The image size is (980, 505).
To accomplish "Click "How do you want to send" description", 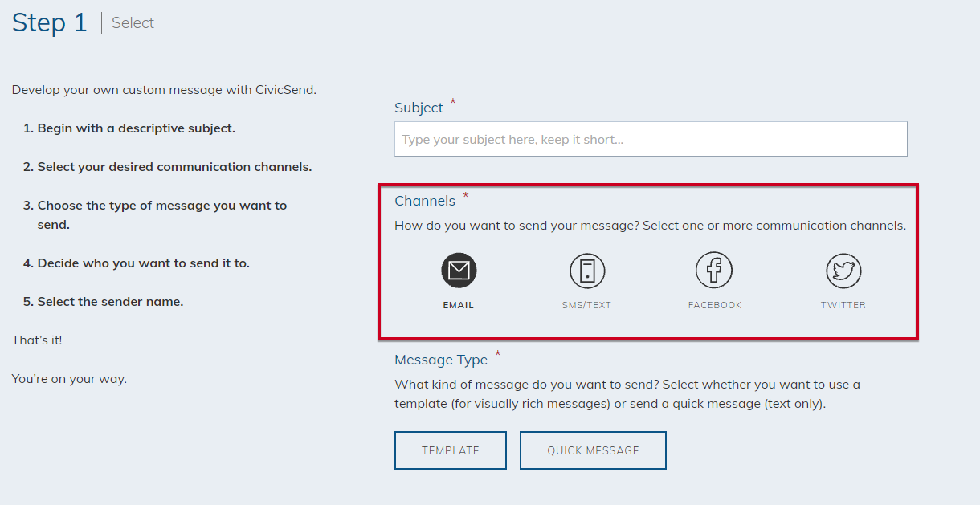I will pos(651,226).
